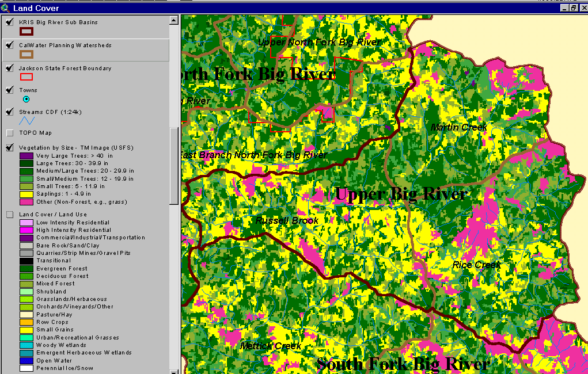The width and height of the screenshot is (588, 374).
Task: Uncheck the CalWater Planning Watersheds layer
Action: tap(10, 45)
